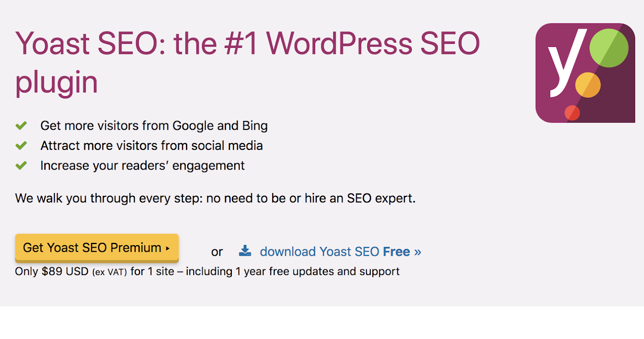The image size is (644, 339).
Task: Click the Yoast SEO plugin page heading
Action: [247, 62]
